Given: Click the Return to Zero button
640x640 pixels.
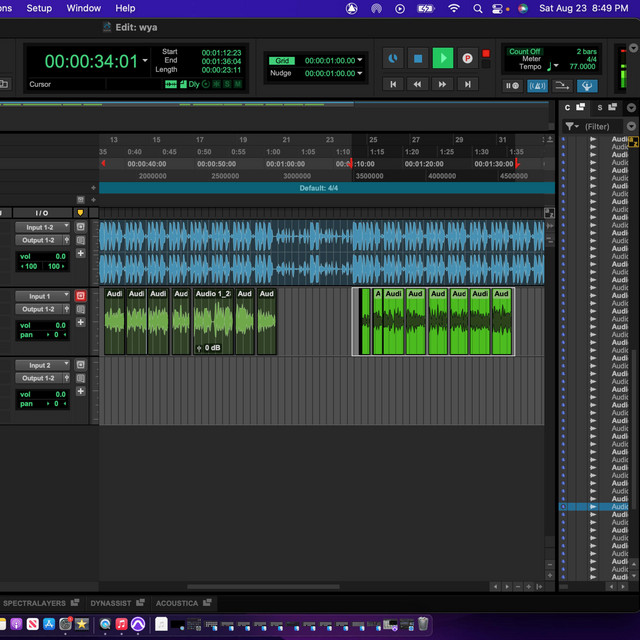Looking at the screenshot, I should [393, 85].
